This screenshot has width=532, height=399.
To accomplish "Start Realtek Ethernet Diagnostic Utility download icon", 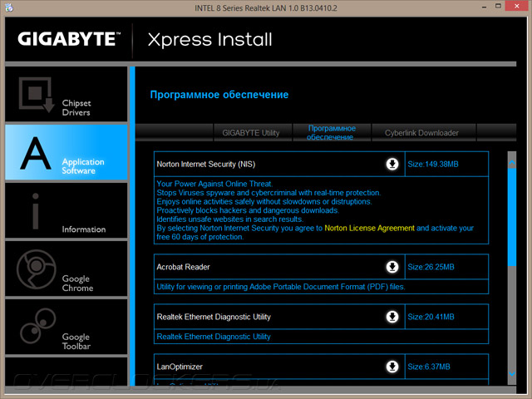I will (392, 317).
